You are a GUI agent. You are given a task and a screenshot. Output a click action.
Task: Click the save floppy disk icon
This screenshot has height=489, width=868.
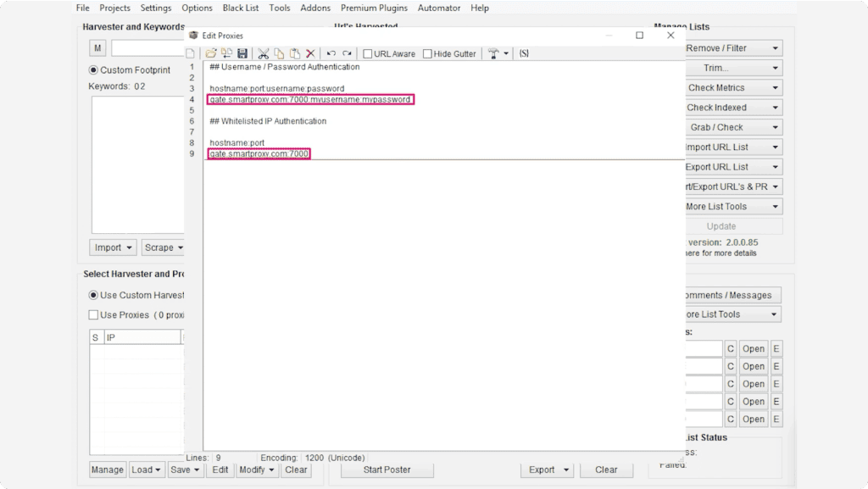(242, 53)
